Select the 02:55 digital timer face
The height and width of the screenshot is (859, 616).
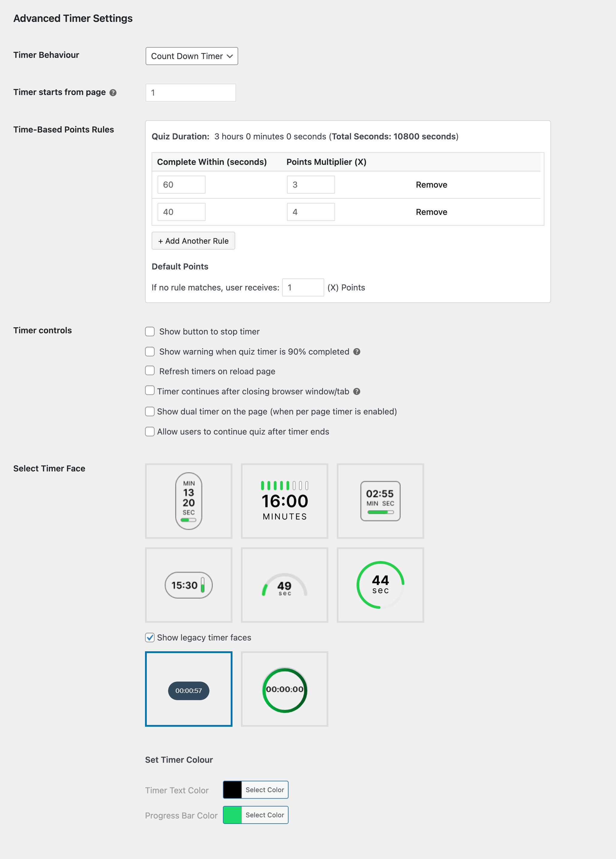[380, 501]
